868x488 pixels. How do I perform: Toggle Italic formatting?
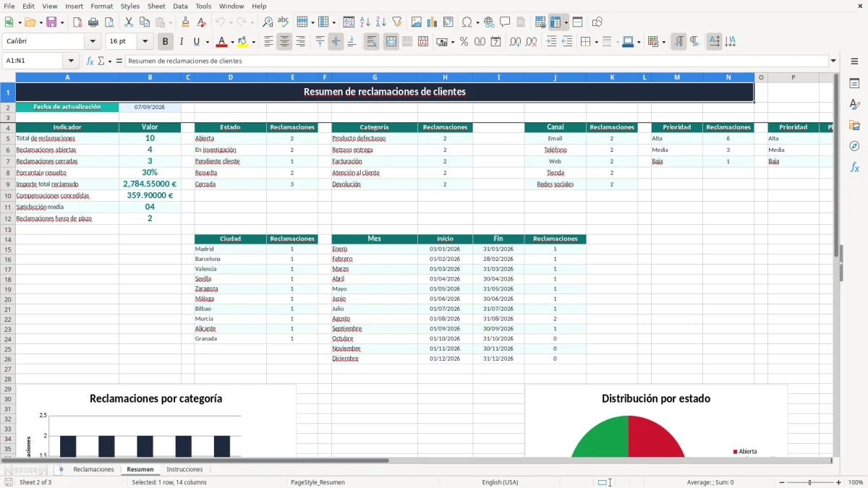pos(181,42)
